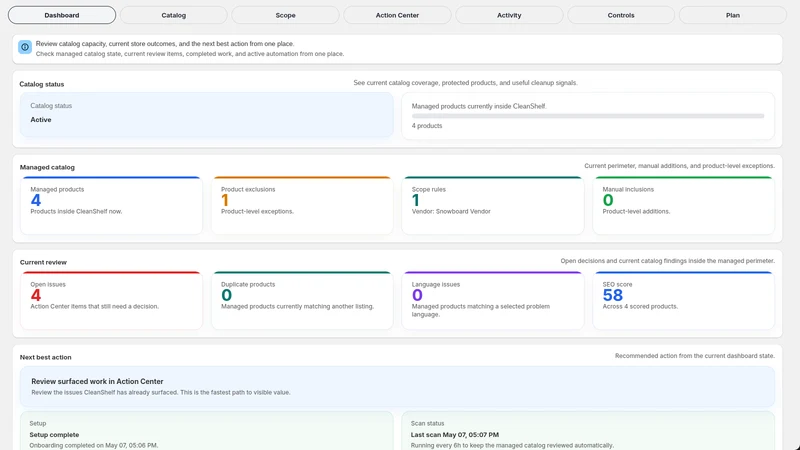Open the Action Center tab
This screenshot has height=450, width=800.
397,15
